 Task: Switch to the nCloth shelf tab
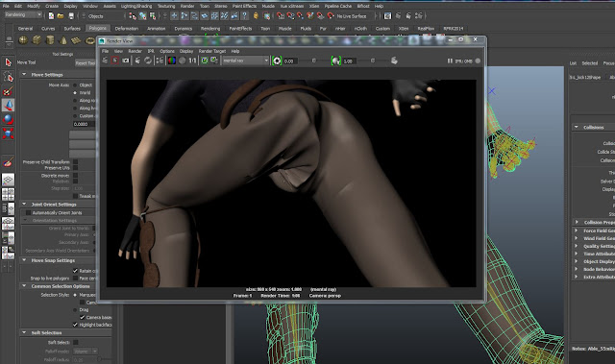(x=360, y=28)
